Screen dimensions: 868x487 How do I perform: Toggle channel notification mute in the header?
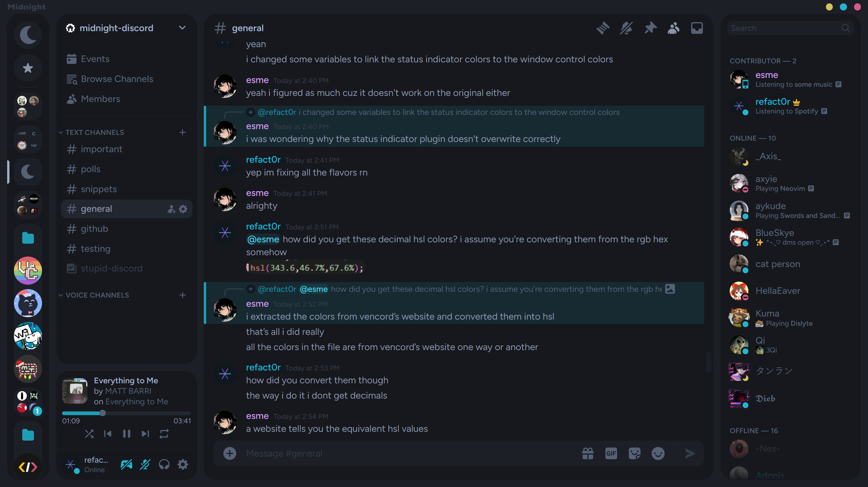pos(626,28)
